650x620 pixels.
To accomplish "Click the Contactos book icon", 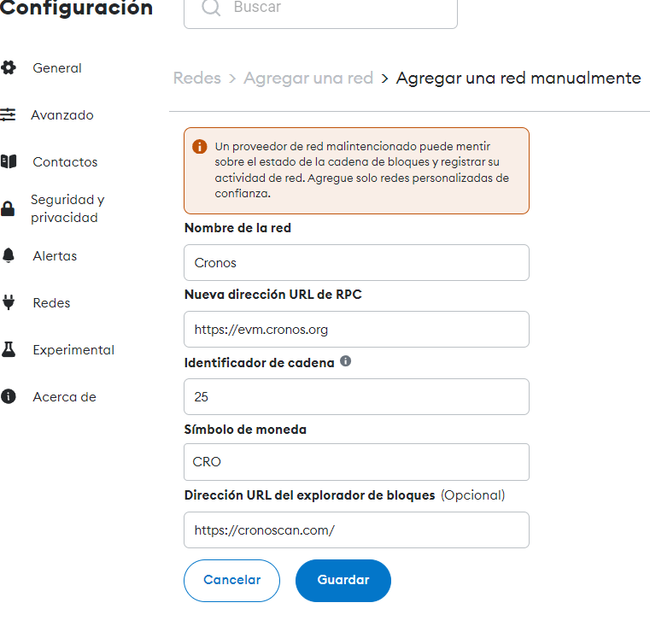I will pyautogui.click(x=9, y=162).
